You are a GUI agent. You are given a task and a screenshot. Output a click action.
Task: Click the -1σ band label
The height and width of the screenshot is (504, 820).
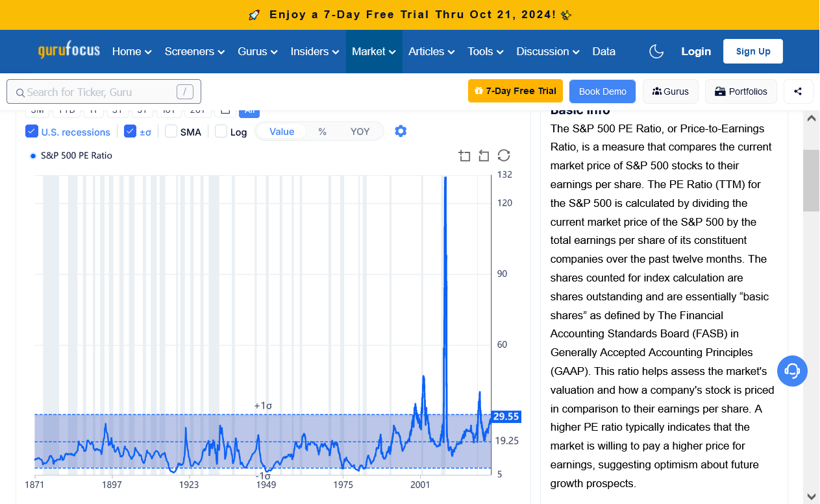263,477
